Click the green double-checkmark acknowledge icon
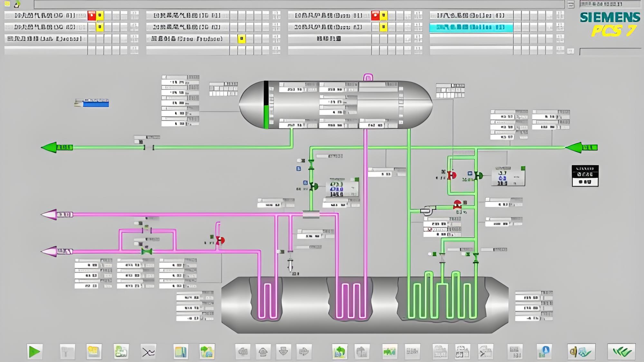This screenshot has height=362, width=644. (x=621, y=352)
